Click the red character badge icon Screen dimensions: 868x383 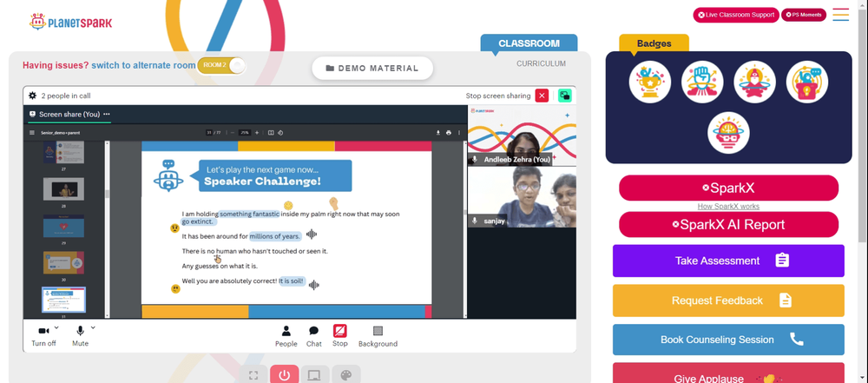click(x=754, y=82)
